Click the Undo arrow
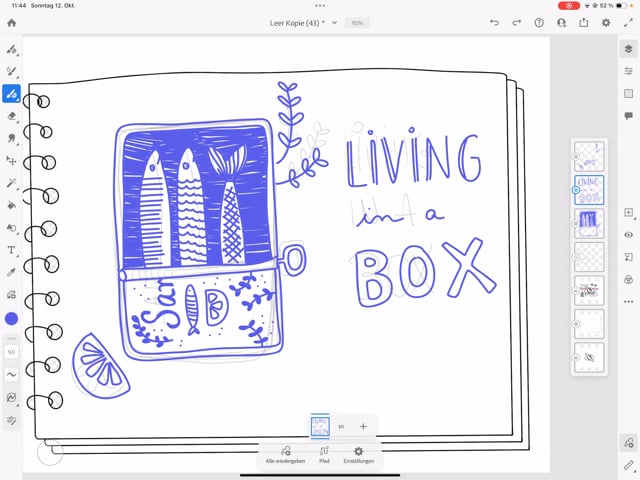This screenshot has height=480, width=640. click(x=494, y=22)
